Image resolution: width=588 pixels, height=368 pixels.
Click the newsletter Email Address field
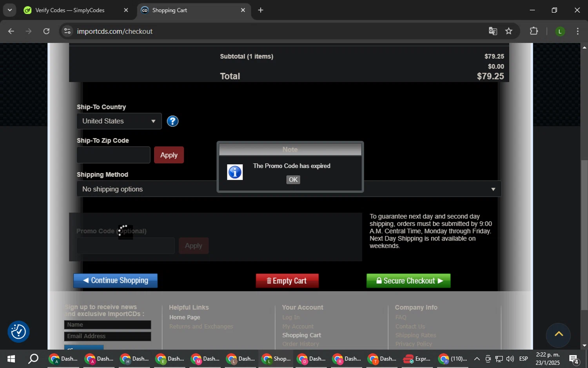coord(107,336)
